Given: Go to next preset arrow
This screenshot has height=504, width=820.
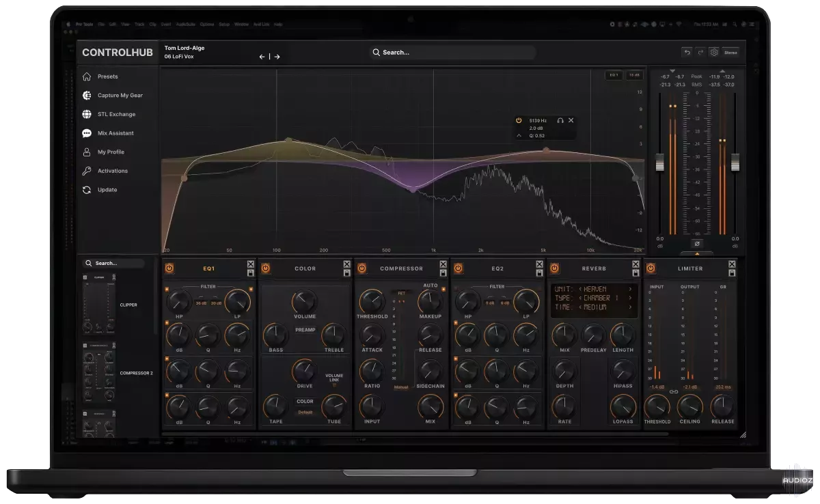Looking at the screenshot, I should coord(277,57).
